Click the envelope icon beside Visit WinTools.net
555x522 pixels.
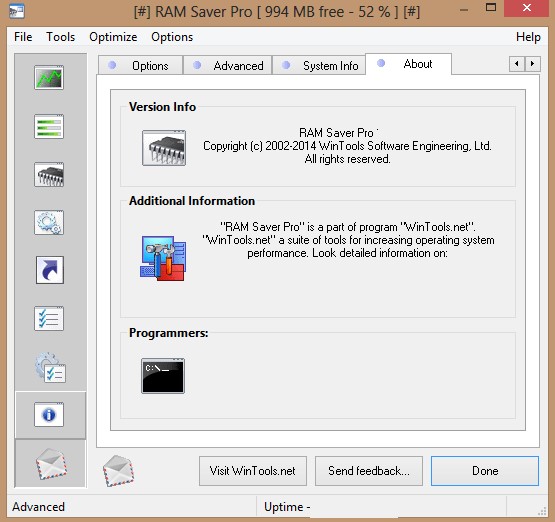tap(118, 471)
